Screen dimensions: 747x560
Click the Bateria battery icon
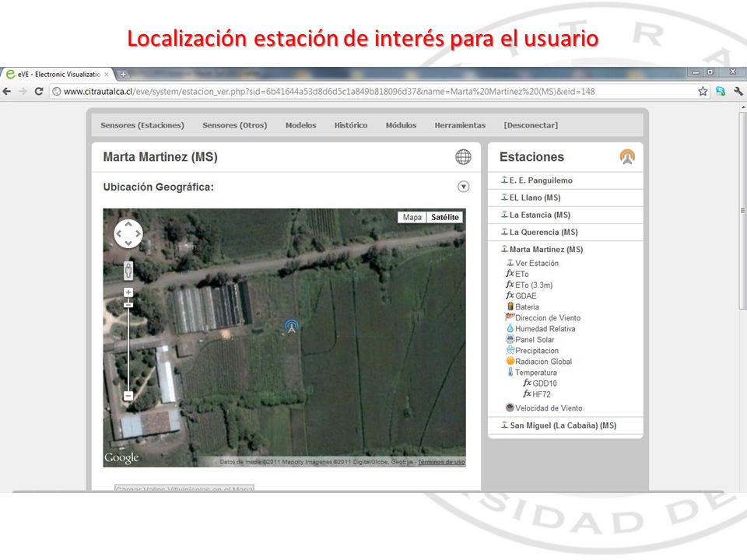[x=510, y=306]
